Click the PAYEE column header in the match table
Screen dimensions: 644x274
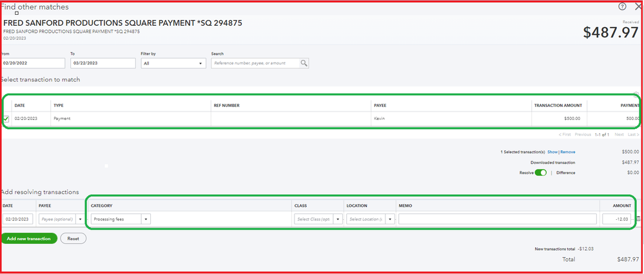(x=380, y=106)
